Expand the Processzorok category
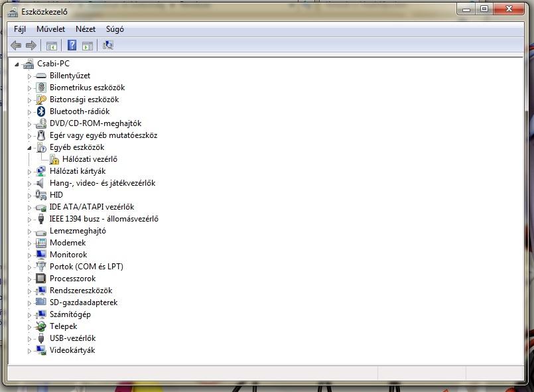 pyautogui.click(x=29, y=279)
